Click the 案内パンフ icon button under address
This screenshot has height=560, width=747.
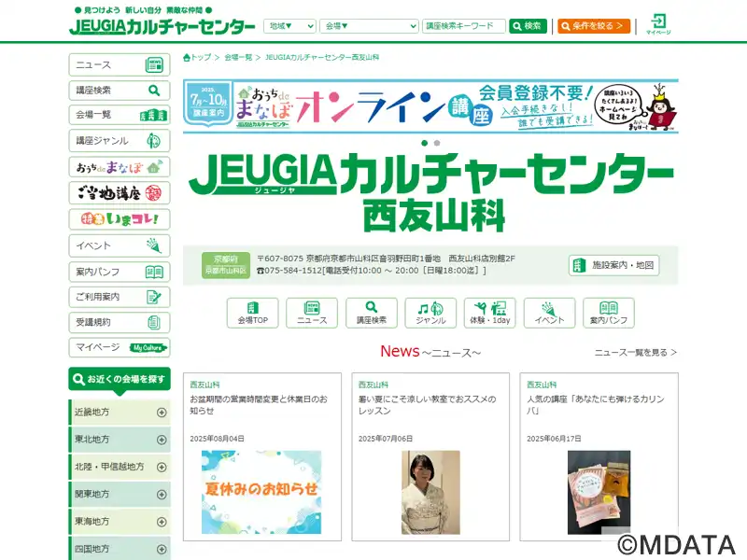tap(609, 313)
